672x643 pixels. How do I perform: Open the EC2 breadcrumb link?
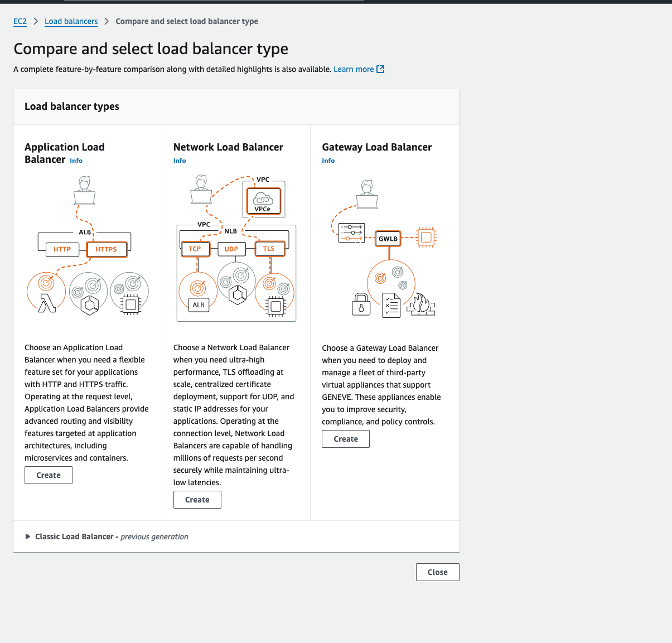[x=20, y=21]
